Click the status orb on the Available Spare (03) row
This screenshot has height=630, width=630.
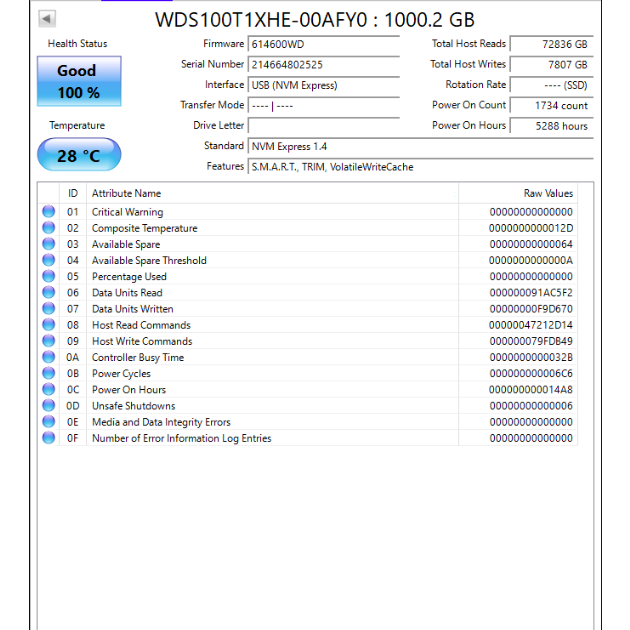pyautogui.click(x=49, y=243)
